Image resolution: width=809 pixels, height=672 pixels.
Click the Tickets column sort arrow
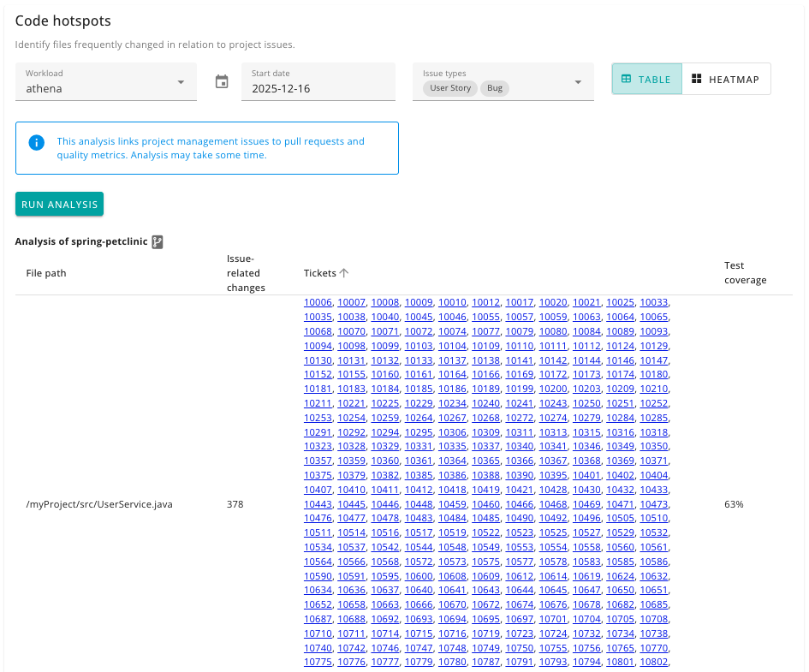[344, 272]
